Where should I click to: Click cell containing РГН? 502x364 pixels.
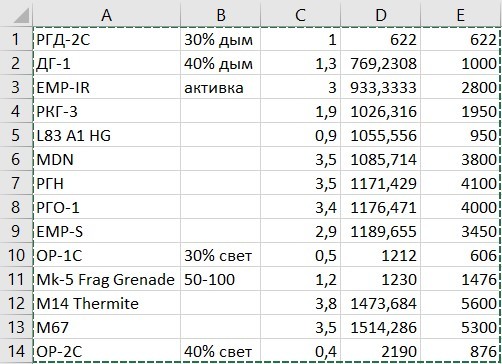click(x=107, y=183)
